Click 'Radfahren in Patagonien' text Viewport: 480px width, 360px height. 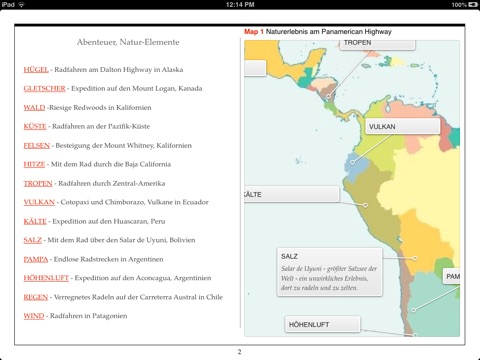pos(89,316)
